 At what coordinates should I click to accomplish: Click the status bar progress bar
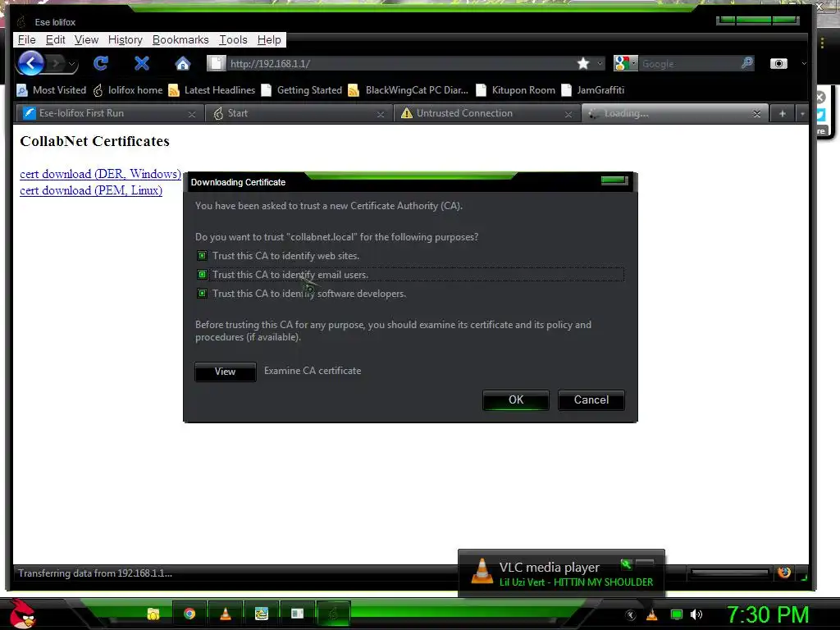click(729, 573)
